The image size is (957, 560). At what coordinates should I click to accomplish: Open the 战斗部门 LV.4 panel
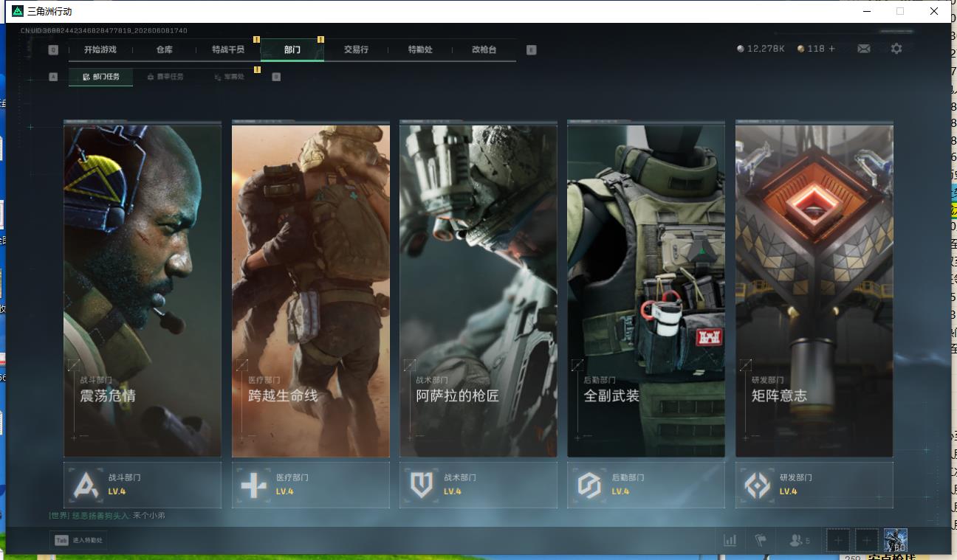143,485
